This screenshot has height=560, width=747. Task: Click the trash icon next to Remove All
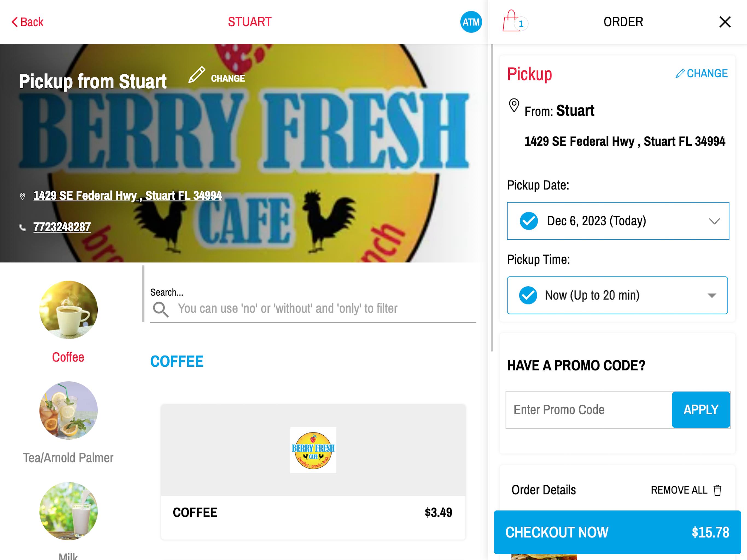pos(717,490)
